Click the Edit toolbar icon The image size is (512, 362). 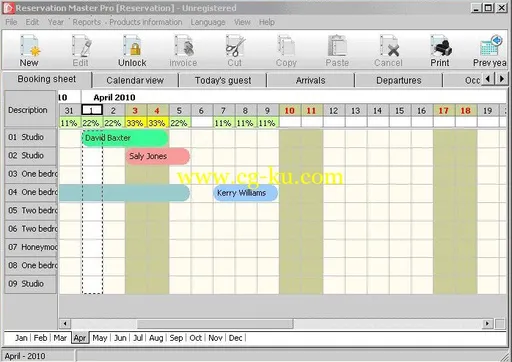tap(81, 46)
